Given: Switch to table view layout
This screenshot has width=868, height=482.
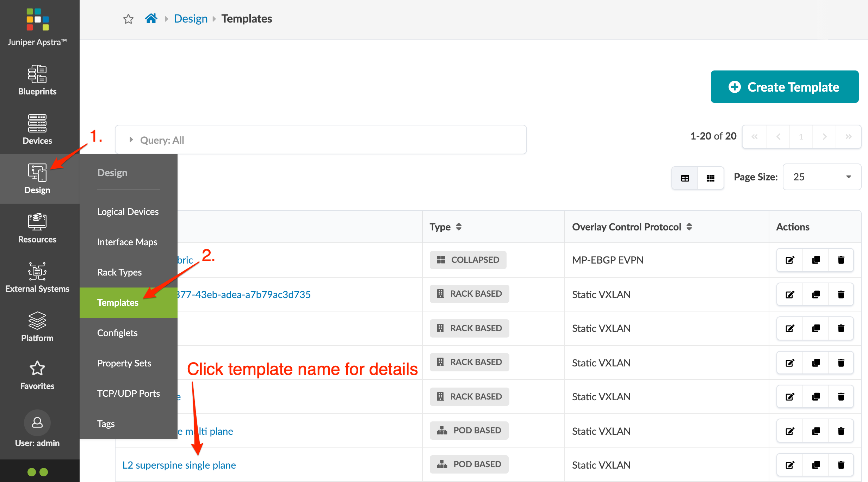Looking at the screenshot, I should pyautogui.click(x=685, y=178).
